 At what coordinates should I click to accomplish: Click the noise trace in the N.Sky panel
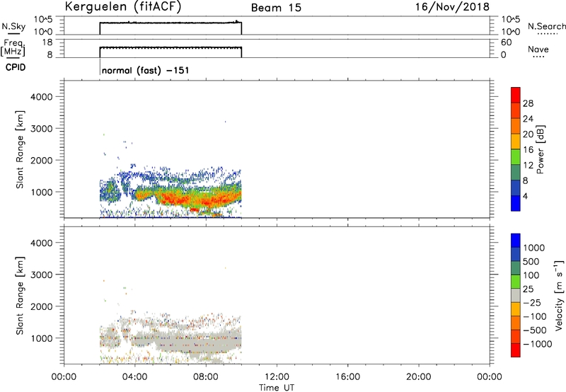(x=171, y=23)
